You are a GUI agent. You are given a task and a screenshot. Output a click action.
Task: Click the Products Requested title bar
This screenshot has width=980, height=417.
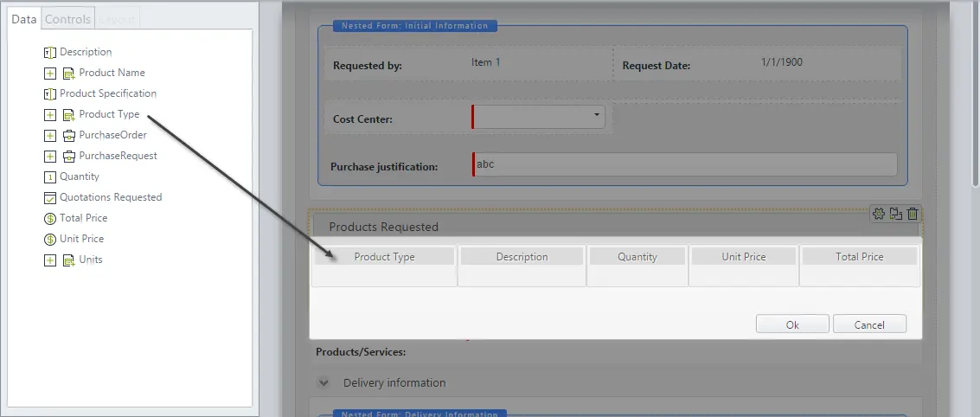pyautogui.click(x=615, y=226)
